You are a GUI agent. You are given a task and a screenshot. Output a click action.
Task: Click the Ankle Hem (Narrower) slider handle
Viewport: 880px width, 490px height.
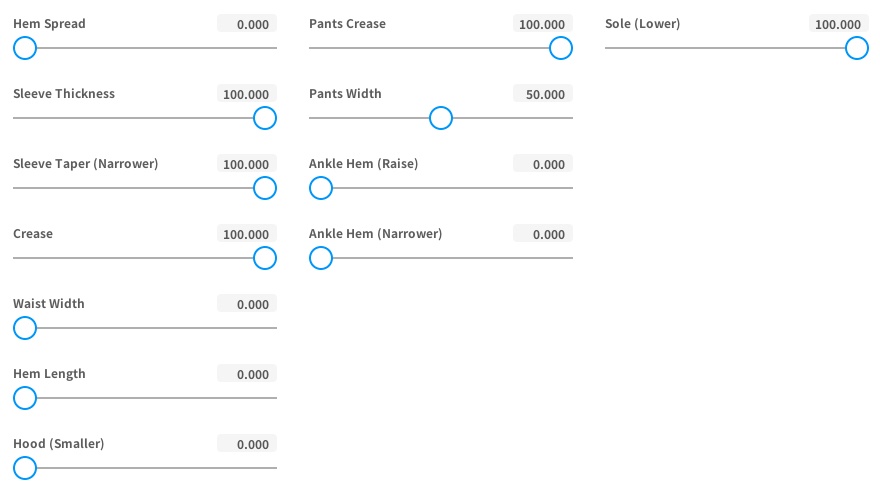click(x=321, y=258)
